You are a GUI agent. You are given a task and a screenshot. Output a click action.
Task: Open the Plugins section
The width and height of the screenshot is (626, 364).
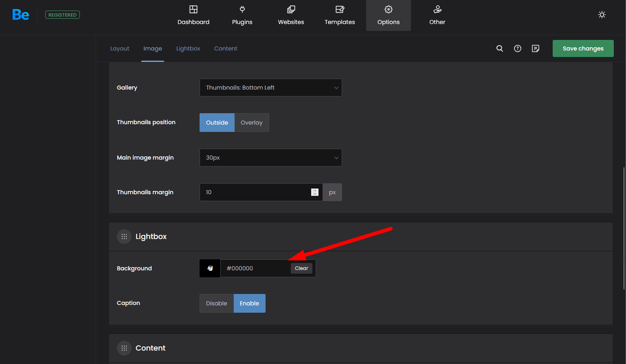pos(242,15)
